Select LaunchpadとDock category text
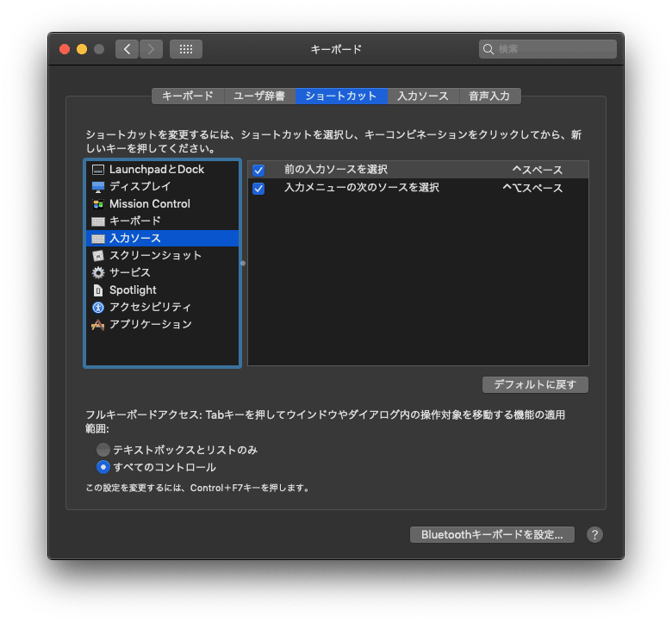The width and height of the screenshot is (672, 623). click(157, 170)
